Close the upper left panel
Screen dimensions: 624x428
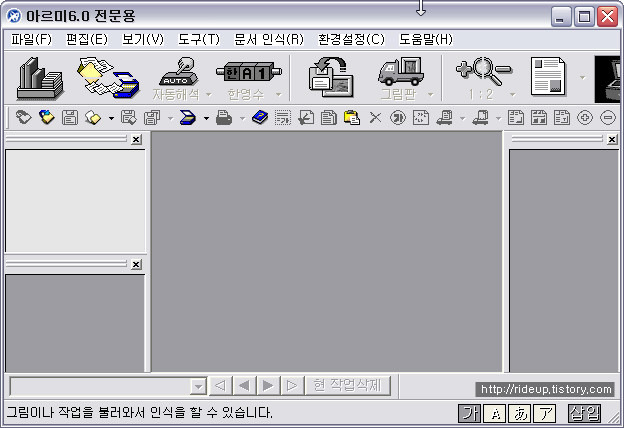pos(136,139)
